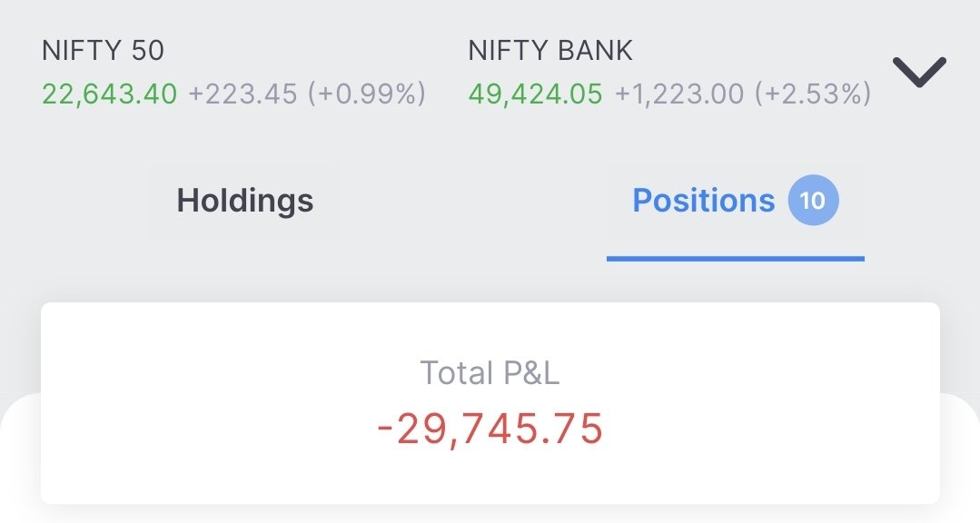Select the NIFTY 50 change +223.45
This screenshot has width=980, height=523.
[243, 94]
